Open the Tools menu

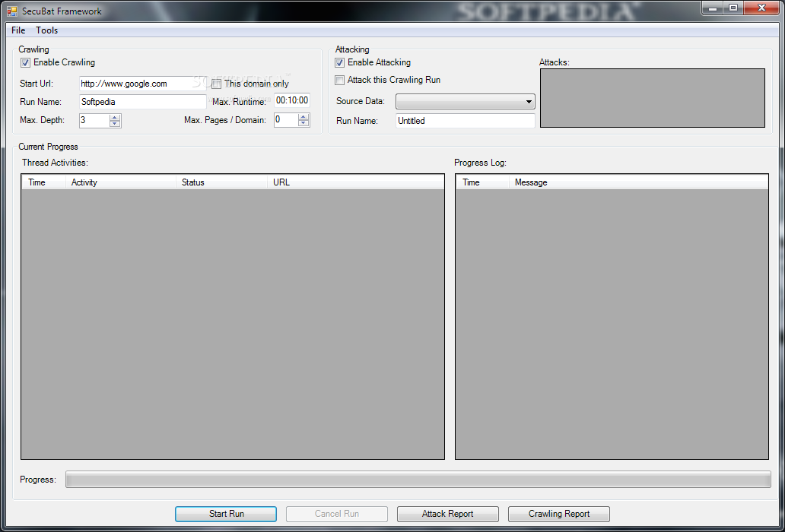tap(47, 30)
